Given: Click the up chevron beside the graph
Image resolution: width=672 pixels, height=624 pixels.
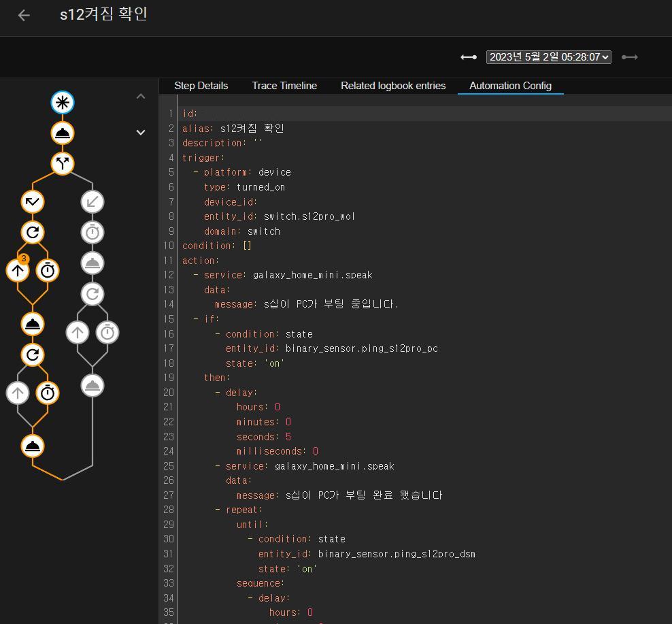Looking at the screenshot, I should 141,97.
